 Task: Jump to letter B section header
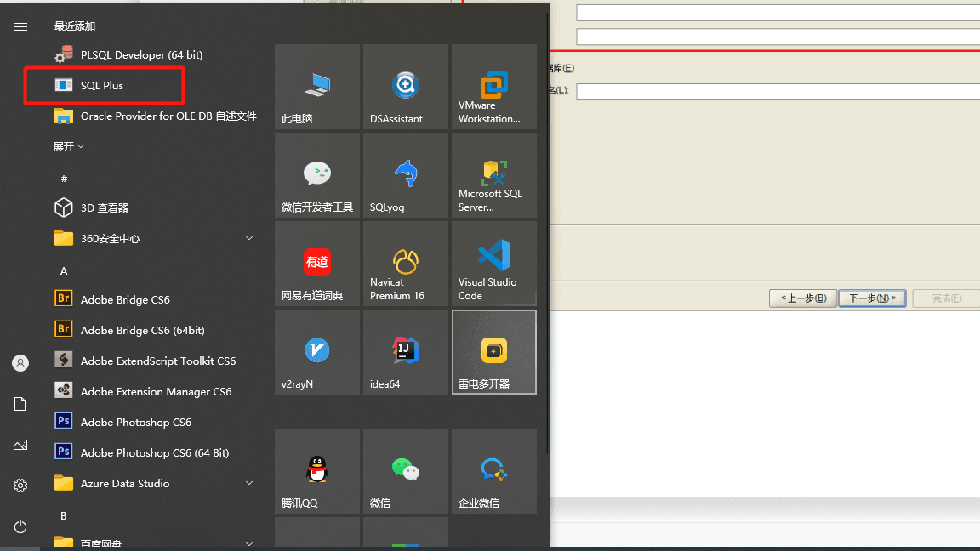64,516
